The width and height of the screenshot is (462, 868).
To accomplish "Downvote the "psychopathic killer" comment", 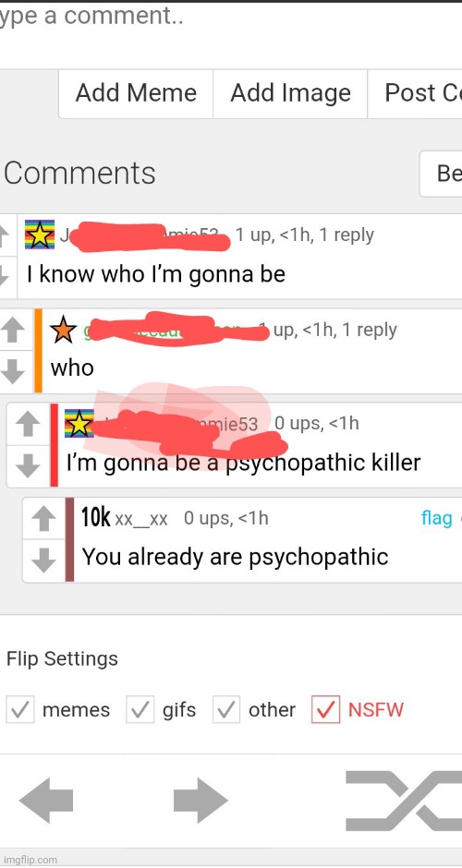I will tap(28, 465).
